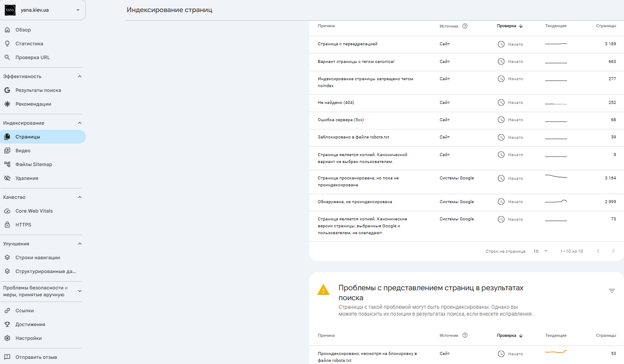Open Проверка URL in the sidebar

[43, 57]
